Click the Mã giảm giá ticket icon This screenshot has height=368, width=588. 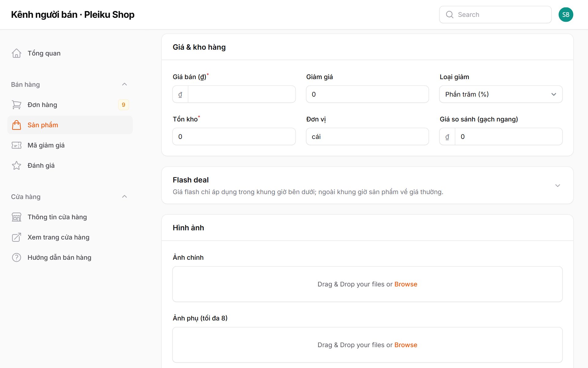tap(17, 145)
